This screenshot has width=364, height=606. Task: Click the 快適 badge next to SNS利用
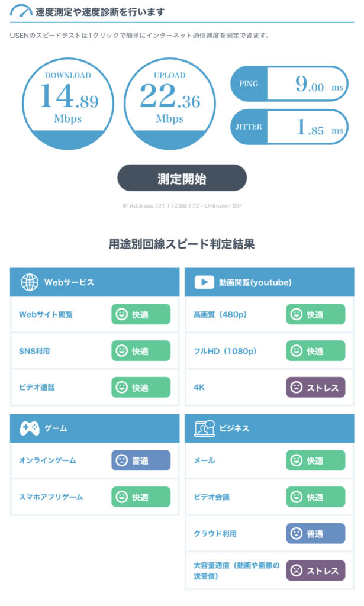(141, 351)
